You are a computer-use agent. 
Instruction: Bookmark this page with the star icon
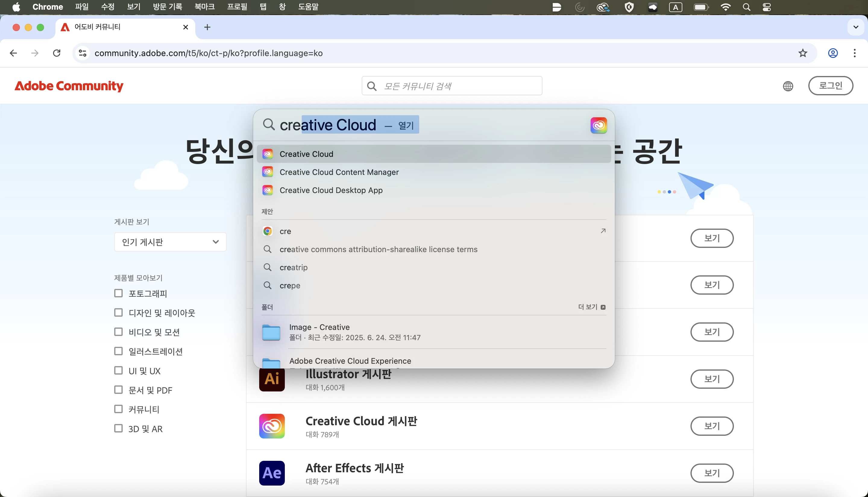[803, 53]
